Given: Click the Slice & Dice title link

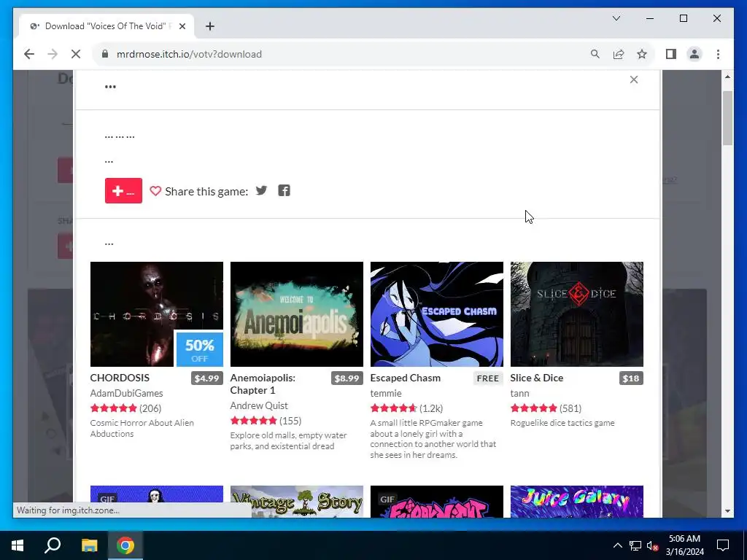Looking at the screenshot, I should pos(537,378).
